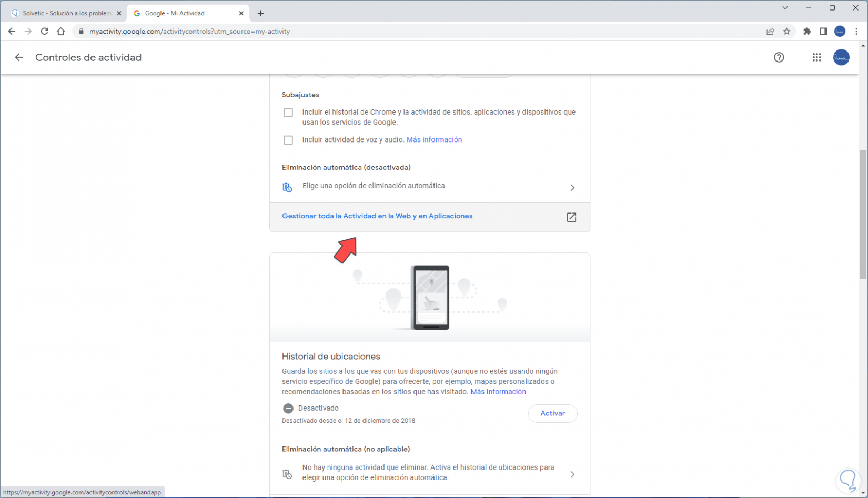Click Desactivado desde el 12 de diciembre de 2018

(x=348, y=421)
